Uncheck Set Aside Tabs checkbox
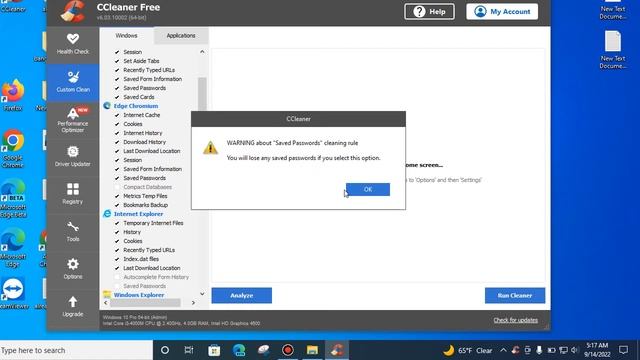 click(117, 61)
